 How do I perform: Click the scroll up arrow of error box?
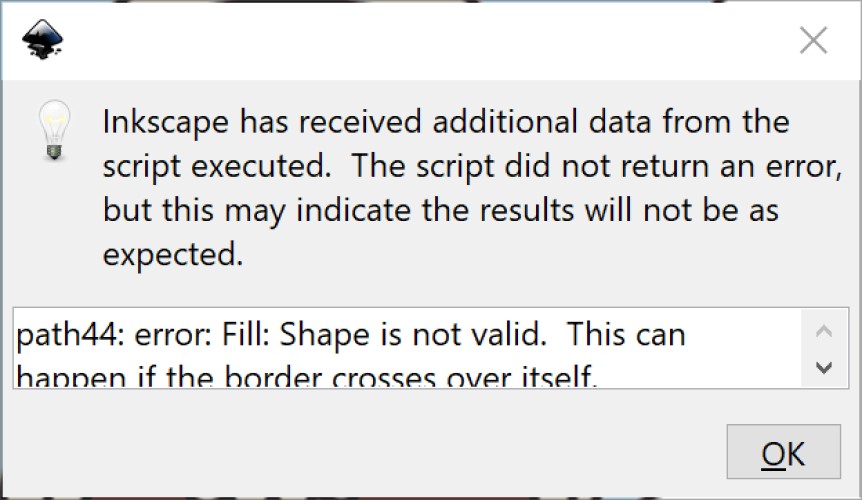825,331
